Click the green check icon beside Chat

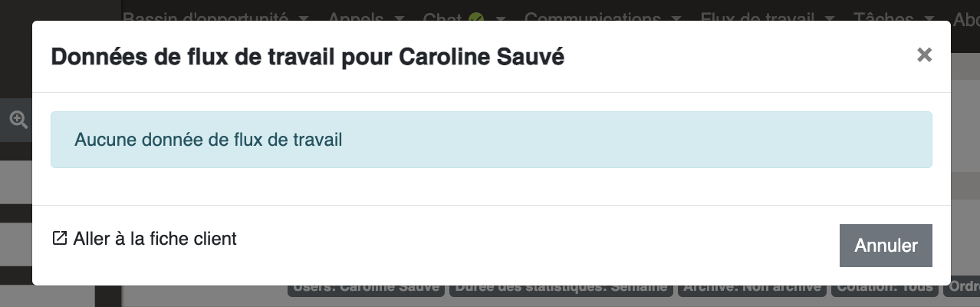pyautogui.click(x=476, y=18)
